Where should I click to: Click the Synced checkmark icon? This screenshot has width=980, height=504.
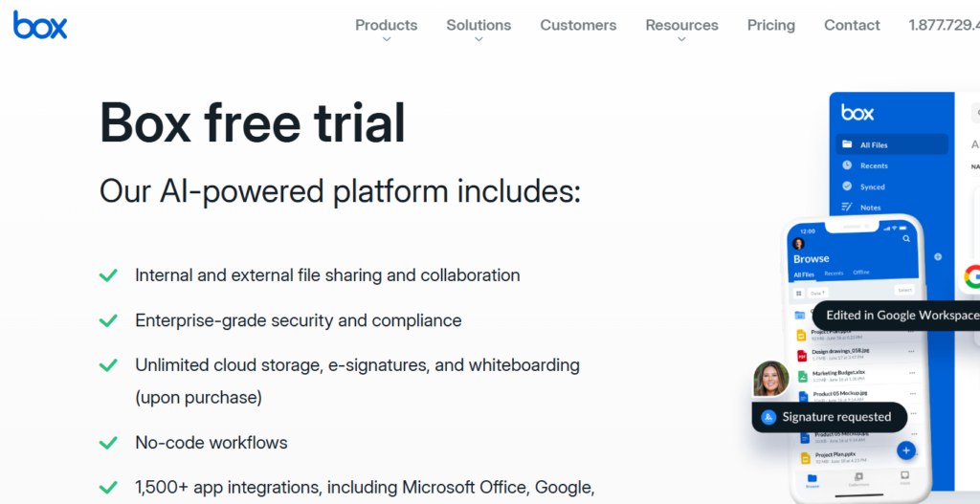point(847,186)
